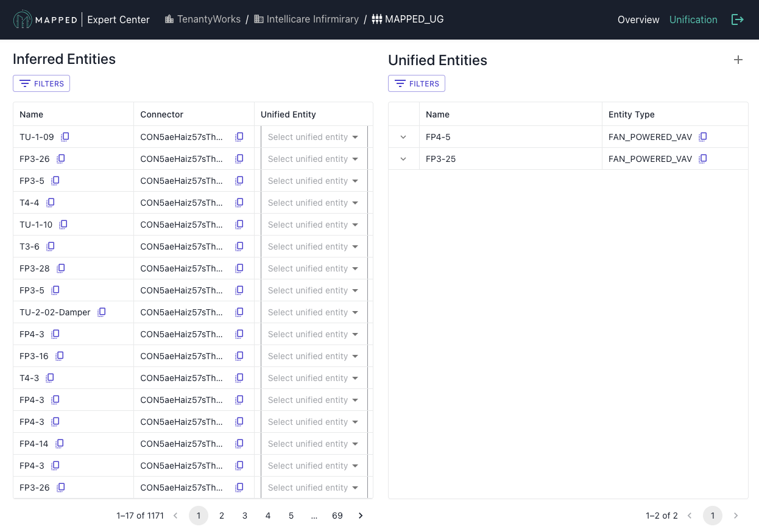759x532 pixels.
Task: Copy connector ID in T3-6 row
Action: click(239, 247)
